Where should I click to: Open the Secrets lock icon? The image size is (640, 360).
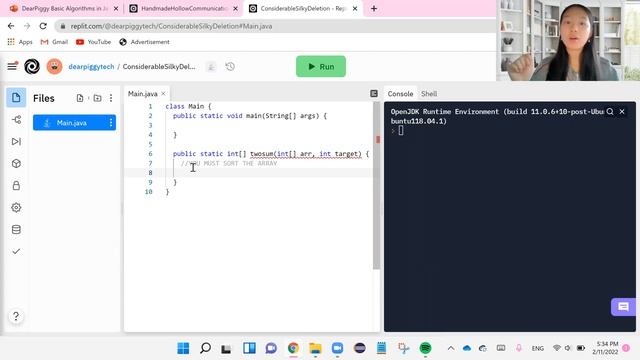click(x=16, y=186)
